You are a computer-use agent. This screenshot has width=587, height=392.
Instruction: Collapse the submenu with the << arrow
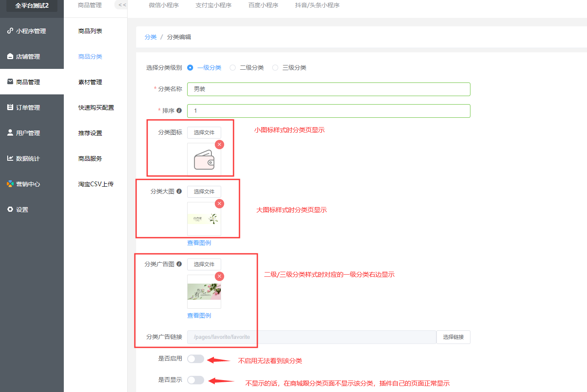[122, 5]
